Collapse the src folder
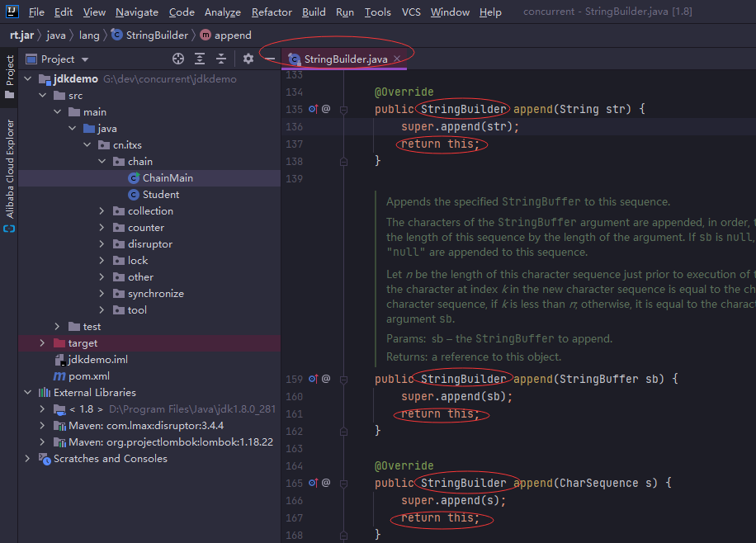Image resolution: width=756 pixels, height=543 pixels. click(x=42, y=96)
